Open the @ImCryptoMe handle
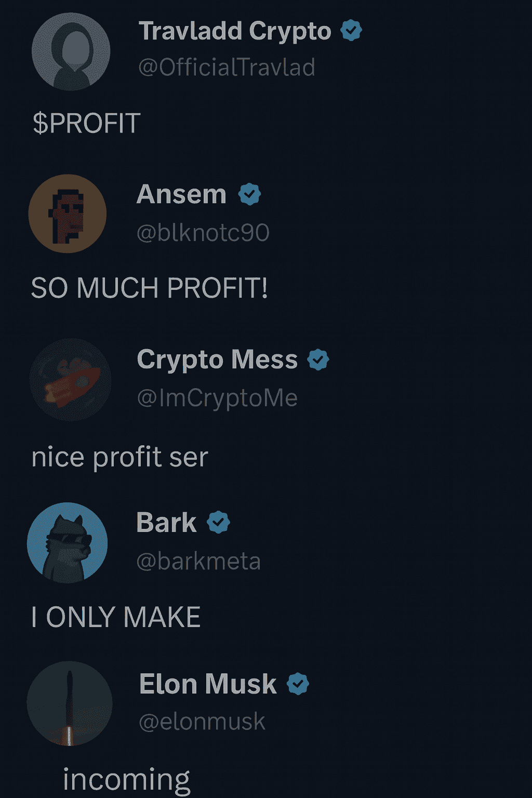 [x=217, y=398]
